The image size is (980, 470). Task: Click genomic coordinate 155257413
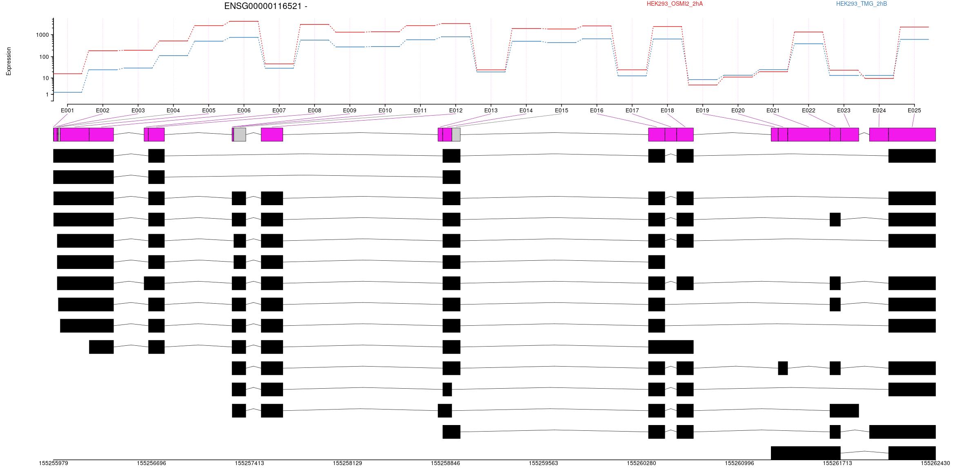pyautogui.click(x=249, y=463)
